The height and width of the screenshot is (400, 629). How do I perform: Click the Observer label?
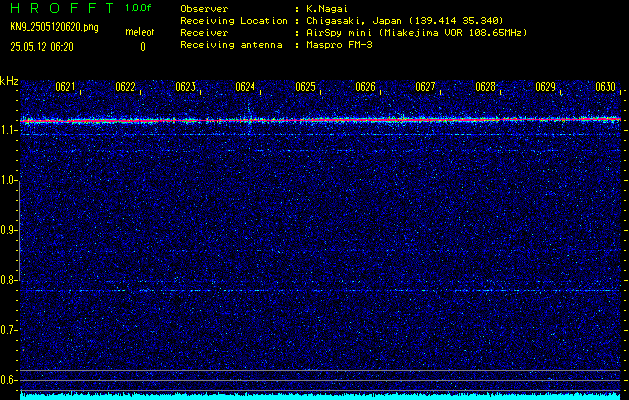click(204, 8)
